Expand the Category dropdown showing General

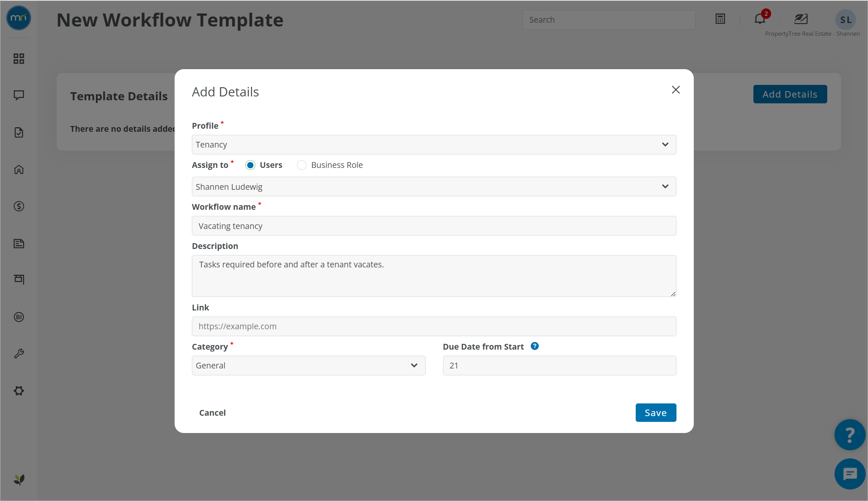(308, 365)
